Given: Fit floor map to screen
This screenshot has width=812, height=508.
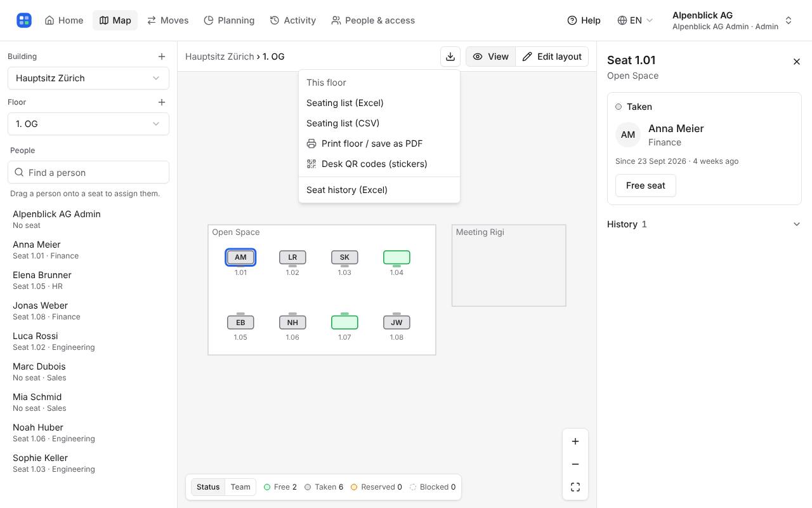Looking at the screenshot, I should tap(575, 487).
